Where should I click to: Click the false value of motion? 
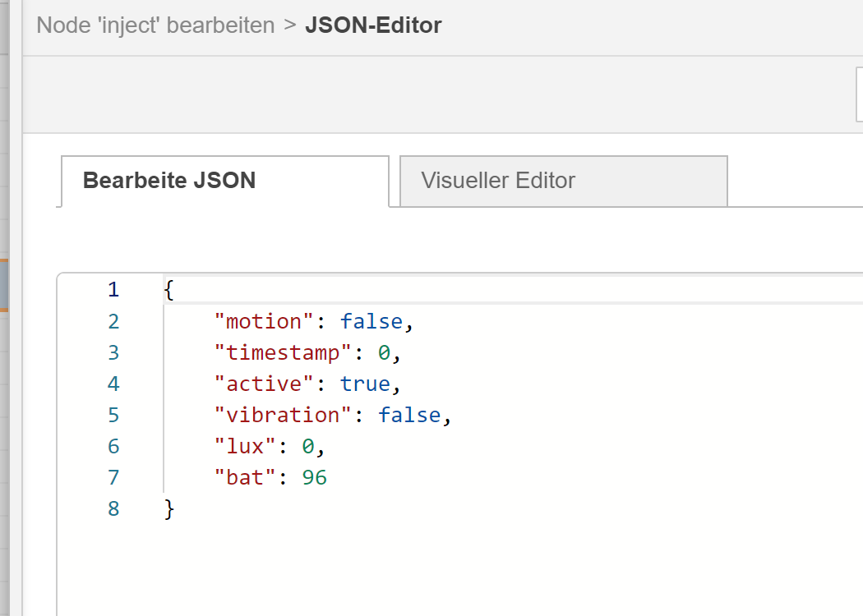371,322
